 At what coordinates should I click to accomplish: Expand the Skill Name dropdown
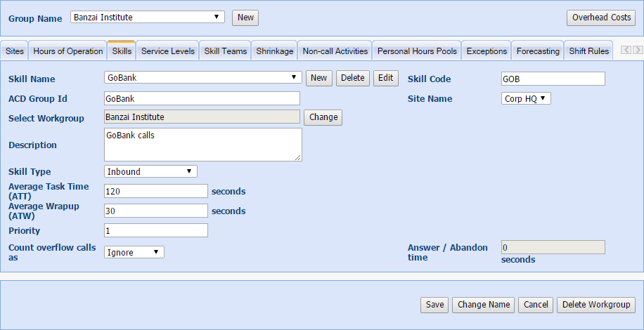(202, 78)
